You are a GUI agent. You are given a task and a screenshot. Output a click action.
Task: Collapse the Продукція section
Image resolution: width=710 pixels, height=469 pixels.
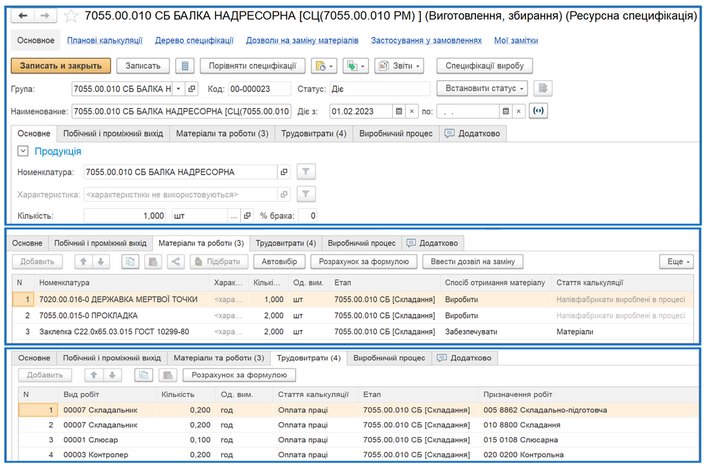coord(25,151)
